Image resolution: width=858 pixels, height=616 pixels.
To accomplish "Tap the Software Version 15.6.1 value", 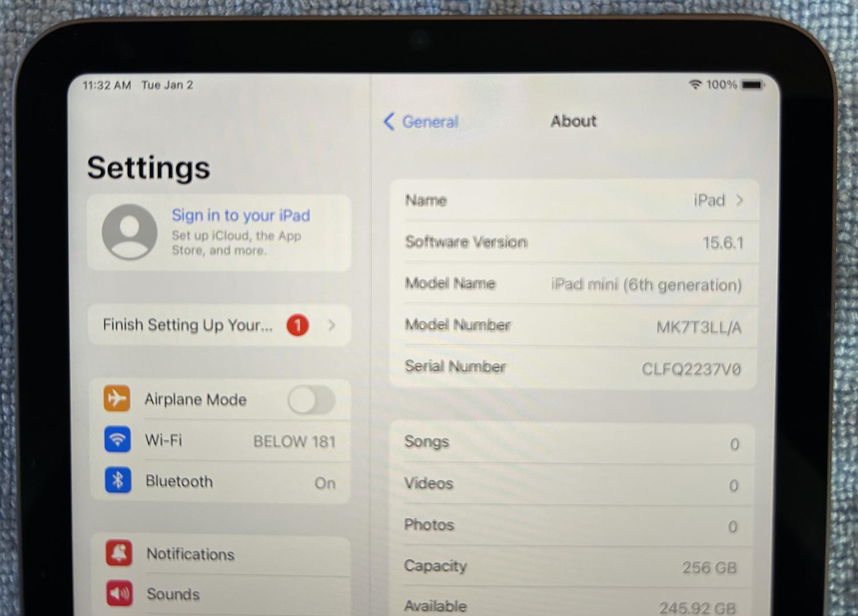I will click(x=723, y=243).
